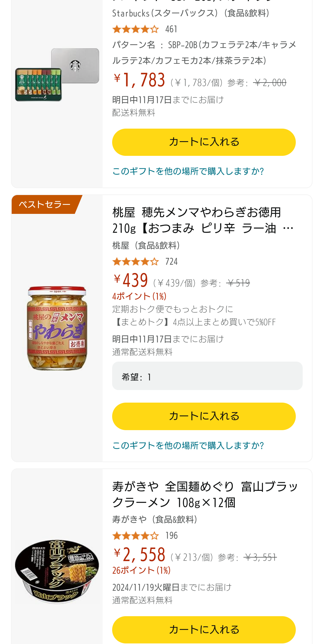Click the ベストセラー badge

point(45,204)
